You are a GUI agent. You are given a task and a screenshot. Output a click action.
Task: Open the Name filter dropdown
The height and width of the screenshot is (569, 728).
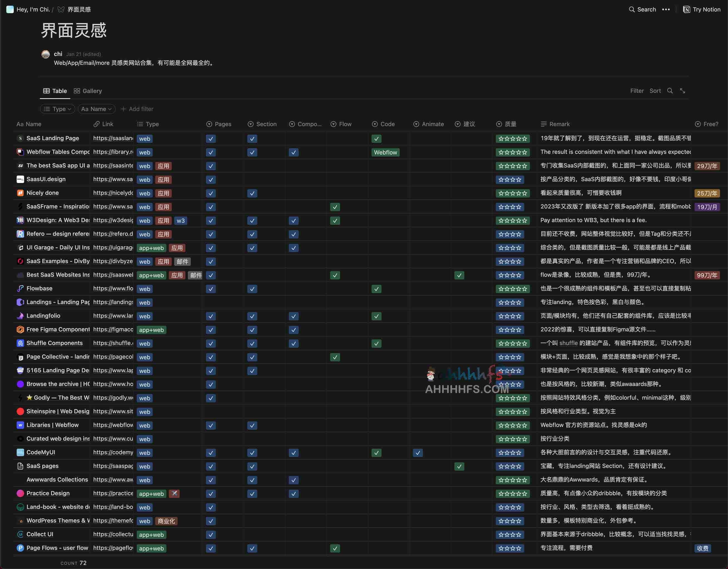[x=96, y=109]
